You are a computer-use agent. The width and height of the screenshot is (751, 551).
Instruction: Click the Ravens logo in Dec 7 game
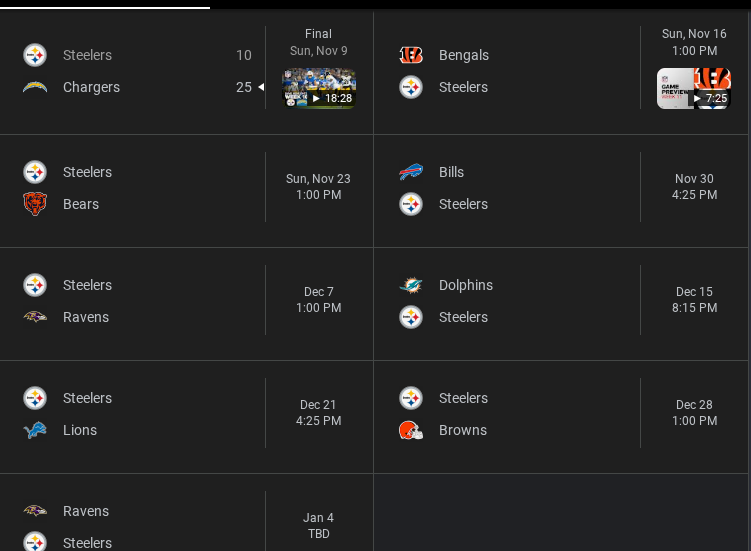tap(35, 317)
